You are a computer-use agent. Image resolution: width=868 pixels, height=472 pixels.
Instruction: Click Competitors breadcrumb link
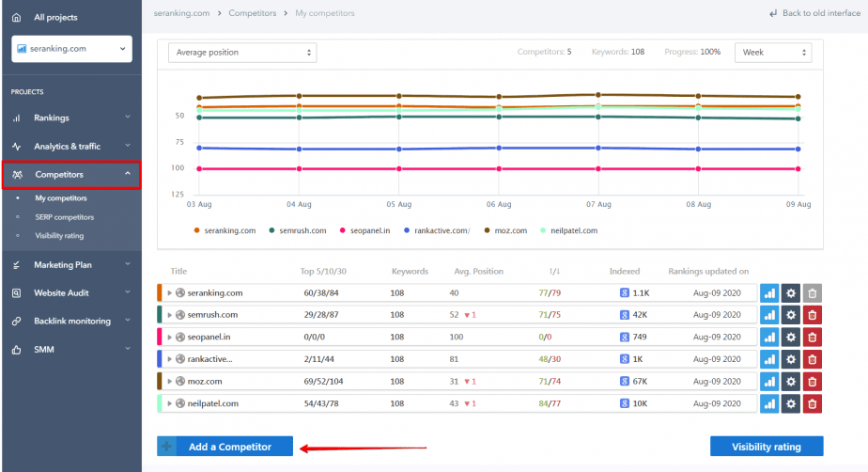pyautogui.click(x=253, y=13)
